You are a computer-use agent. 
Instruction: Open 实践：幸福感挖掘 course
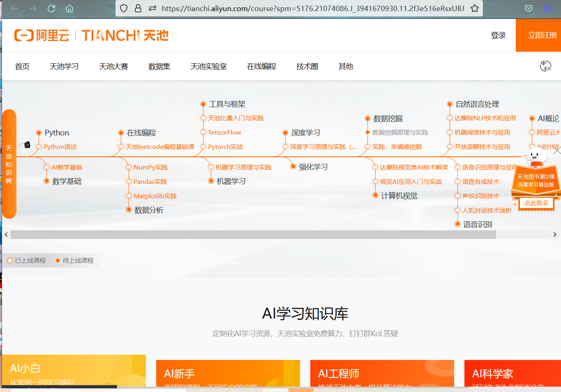397,147
